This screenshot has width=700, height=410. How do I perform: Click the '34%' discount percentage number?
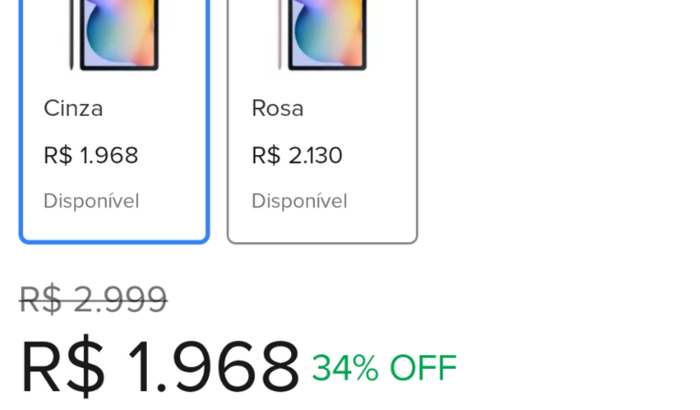[345, 368]
